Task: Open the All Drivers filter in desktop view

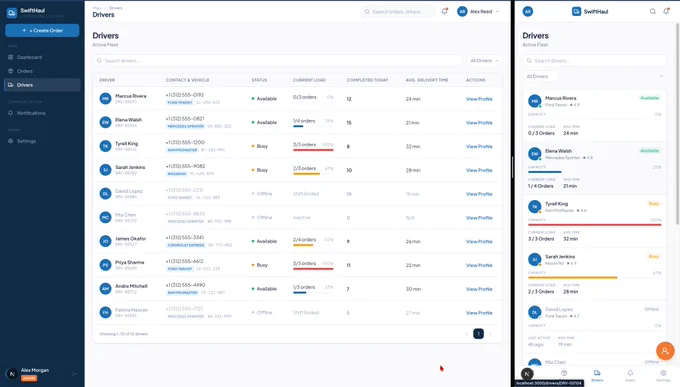Action: click(x=484, y=61)
